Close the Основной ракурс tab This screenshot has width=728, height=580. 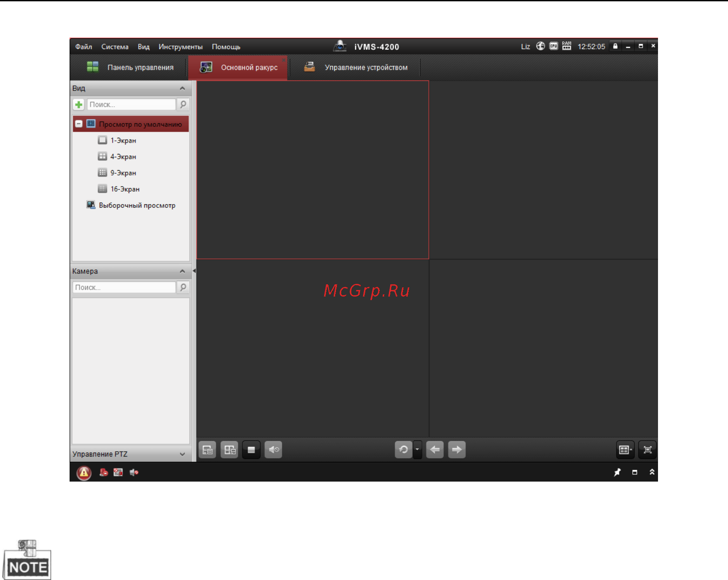coord(284,59)
